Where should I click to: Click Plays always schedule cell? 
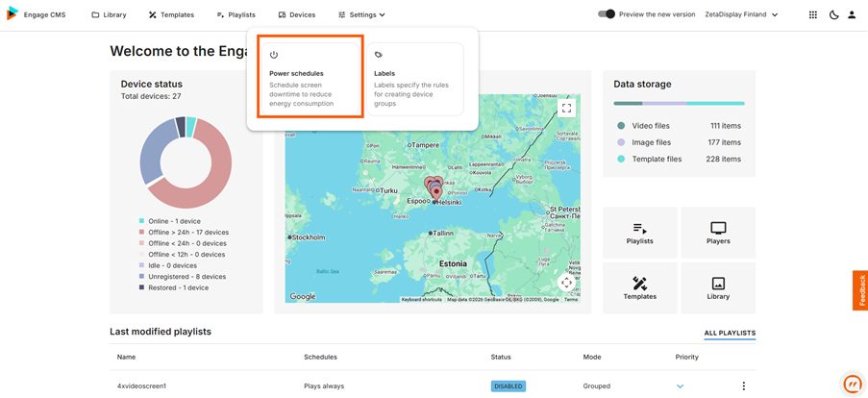coord(324,386)
